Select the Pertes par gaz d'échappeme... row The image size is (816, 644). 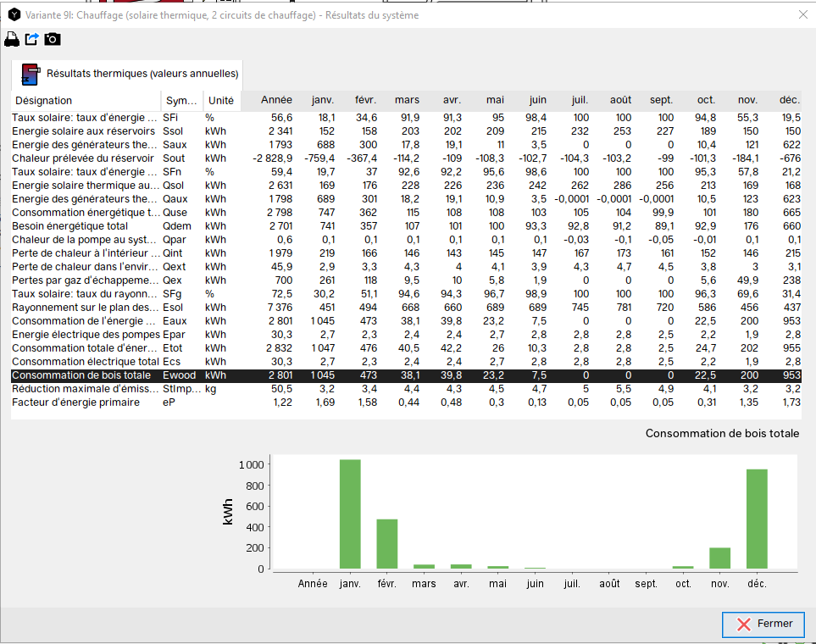point(406,280)
